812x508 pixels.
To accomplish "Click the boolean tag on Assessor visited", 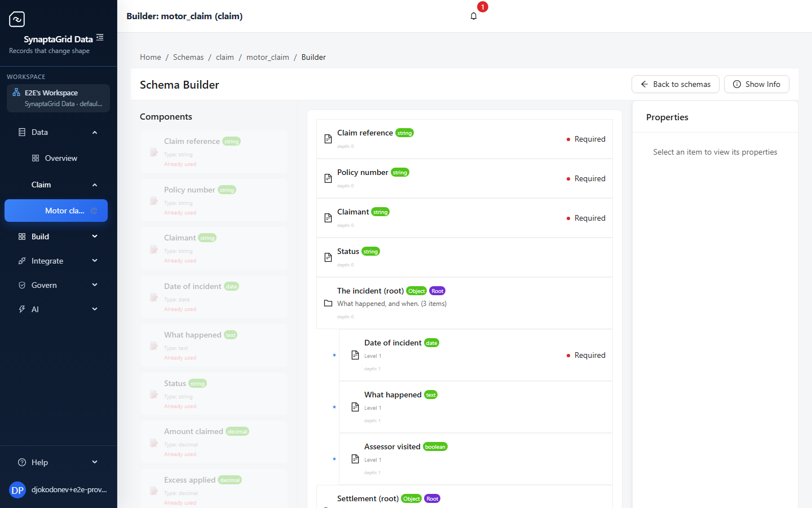I will click(x=435, y=447).
